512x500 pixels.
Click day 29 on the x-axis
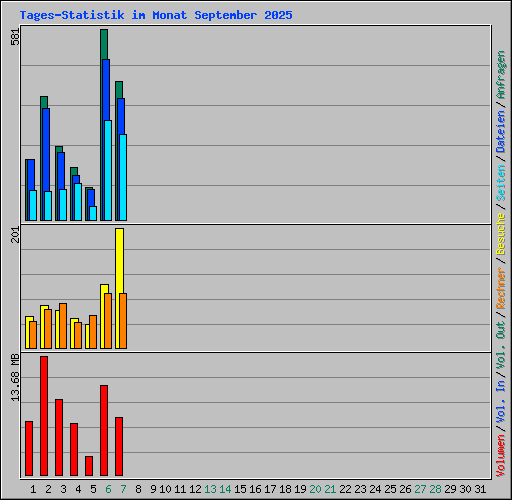[450, 489]
